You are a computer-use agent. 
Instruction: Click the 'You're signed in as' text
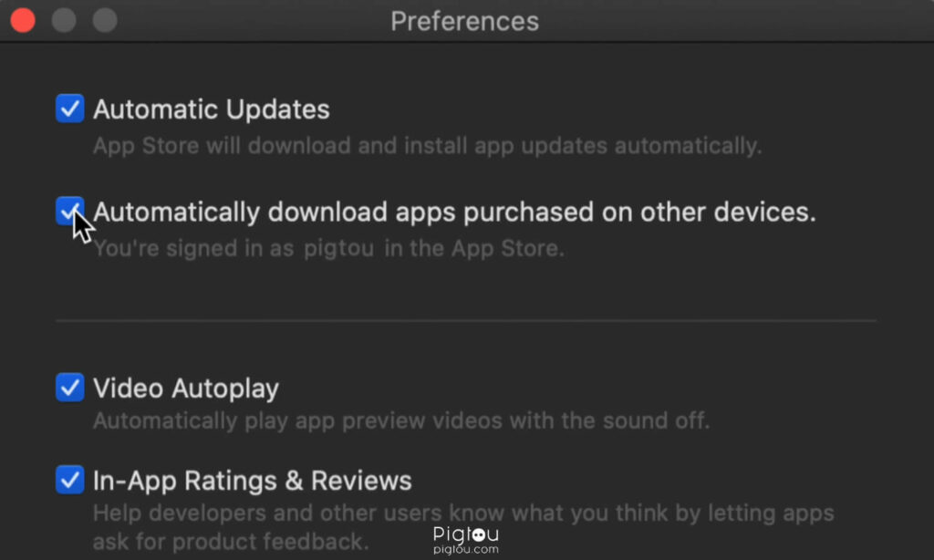click(193, 248)
